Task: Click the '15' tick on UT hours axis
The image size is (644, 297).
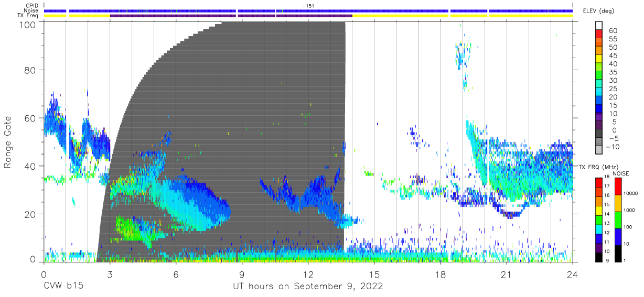Action: 374,274
